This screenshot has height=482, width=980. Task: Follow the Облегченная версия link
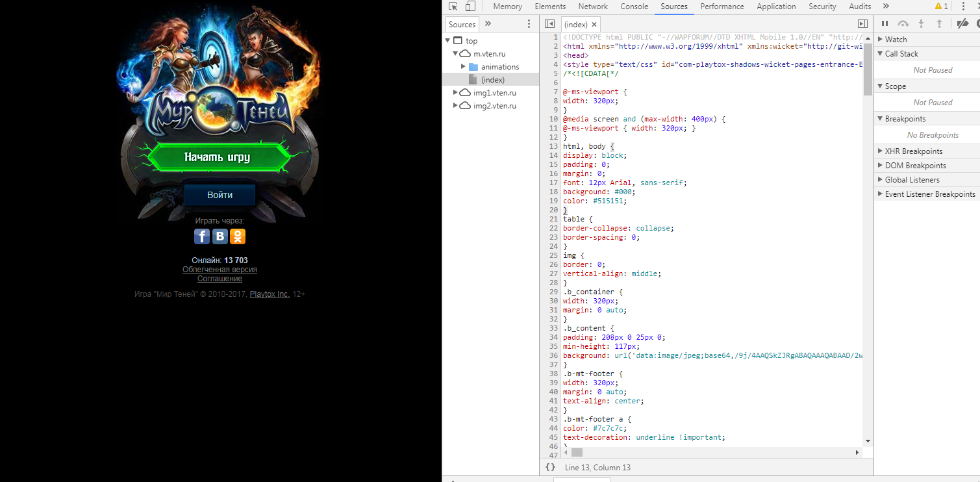(x=220, y=270)
